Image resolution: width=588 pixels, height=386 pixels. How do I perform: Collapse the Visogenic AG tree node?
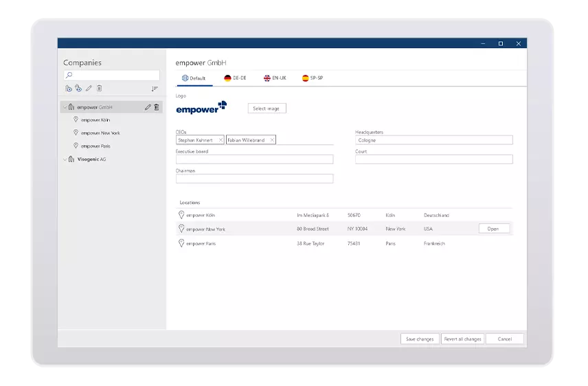click(x=65, y=159)
